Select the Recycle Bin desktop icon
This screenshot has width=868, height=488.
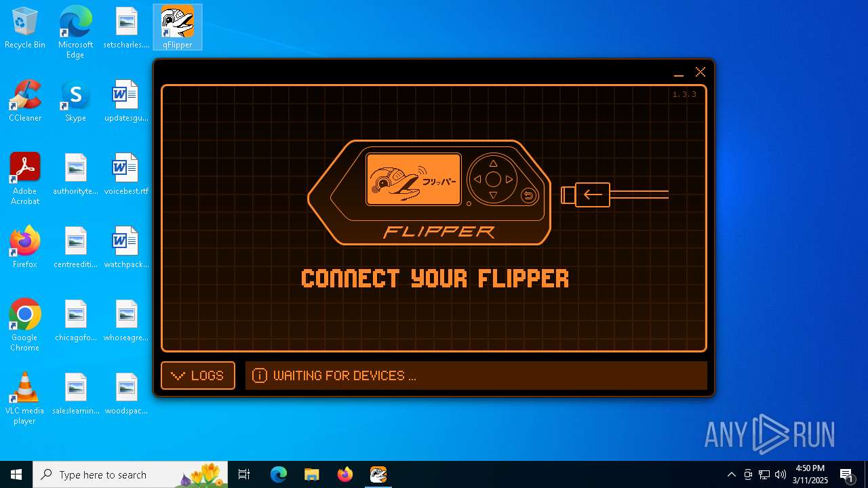25,28
